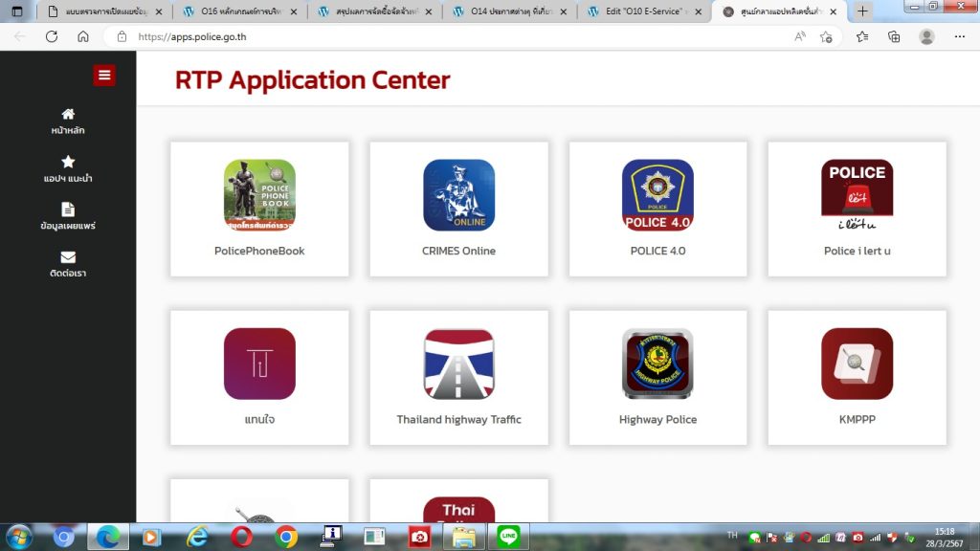Open the PolicePhoneBook app icon
The width and height of the screenshot is (980, 551).
tap(259, 195)
